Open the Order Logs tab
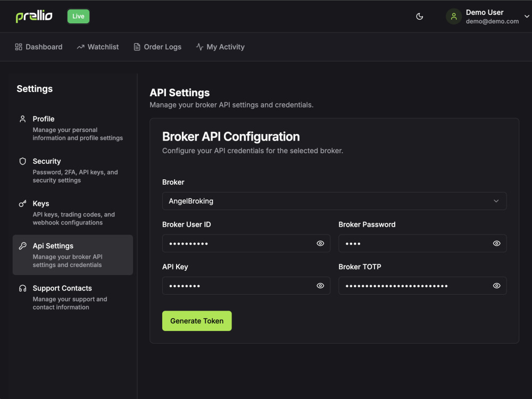This screenshot has width=532, height=399. tap(157, 47)
